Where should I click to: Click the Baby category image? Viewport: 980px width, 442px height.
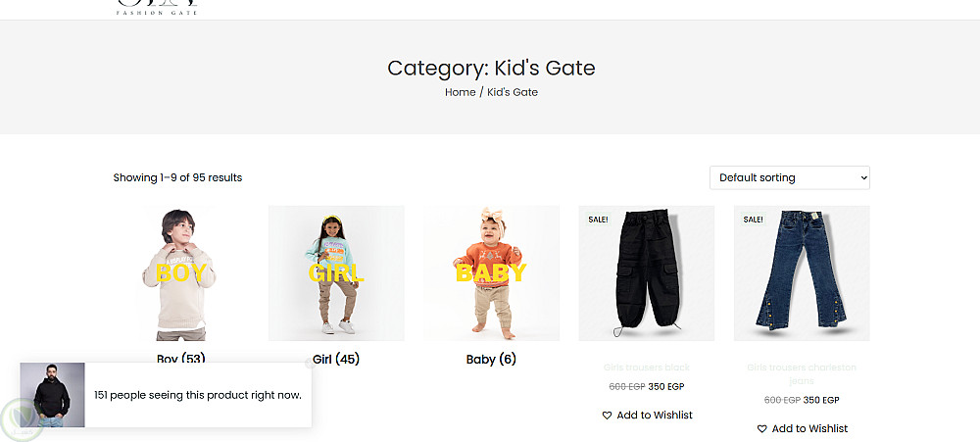coord(491,273)
